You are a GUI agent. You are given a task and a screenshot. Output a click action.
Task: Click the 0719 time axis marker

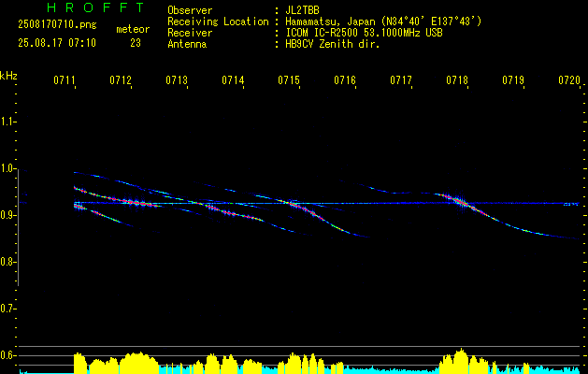(x=513, y=79)
